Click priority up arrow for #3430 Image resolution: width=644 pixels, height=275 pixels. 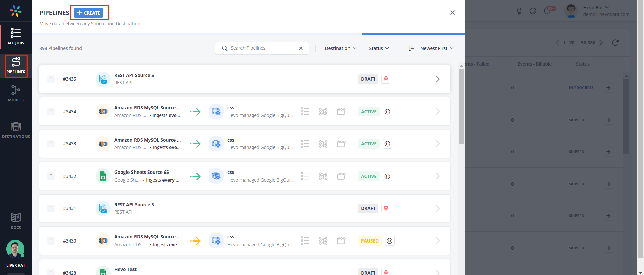pos(51,240)
